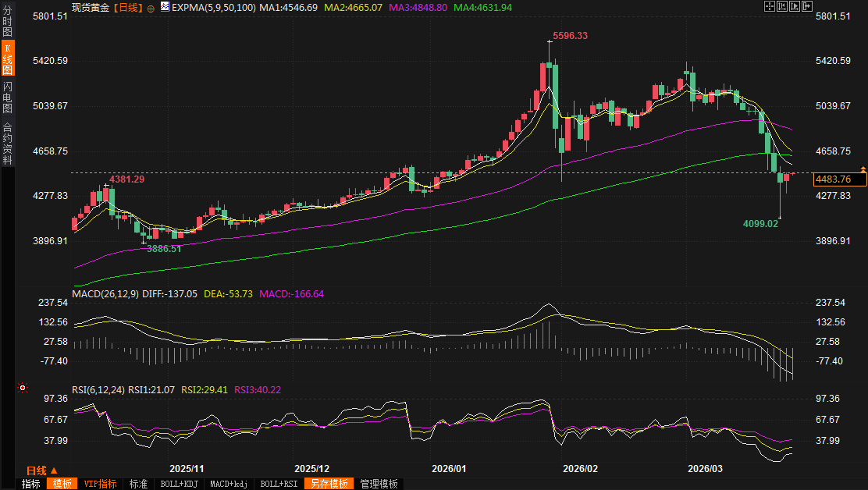Apply the BOLL+RSI template

[x=279, y=484]
